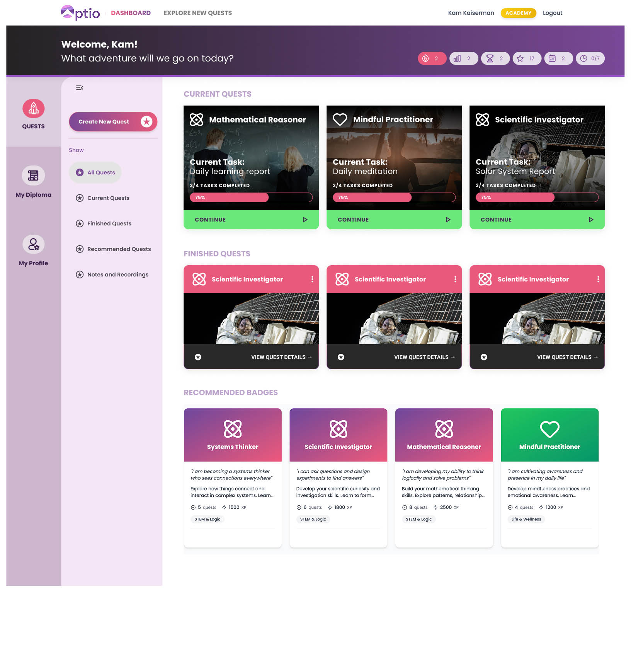Click the calendar stat badge
The height and width of the screenshot is (672, 631).
tap(558, 58)
